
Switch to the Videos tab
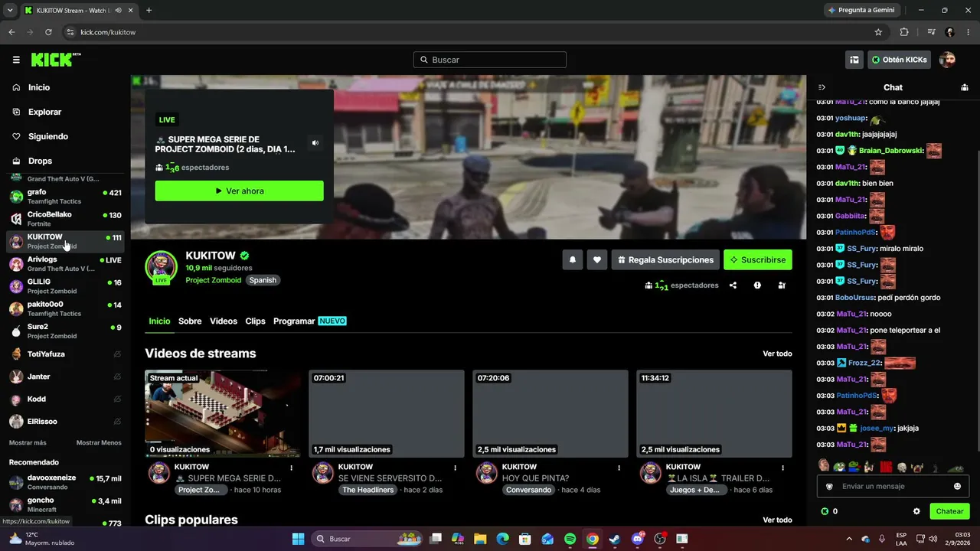(224, 321)
